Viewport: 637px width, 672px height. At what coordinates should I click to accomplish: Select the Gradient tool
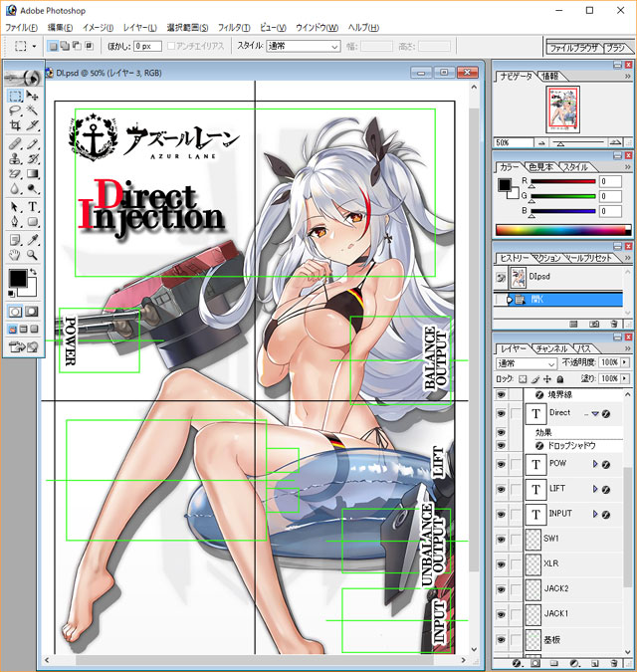(x=32, y=173)
